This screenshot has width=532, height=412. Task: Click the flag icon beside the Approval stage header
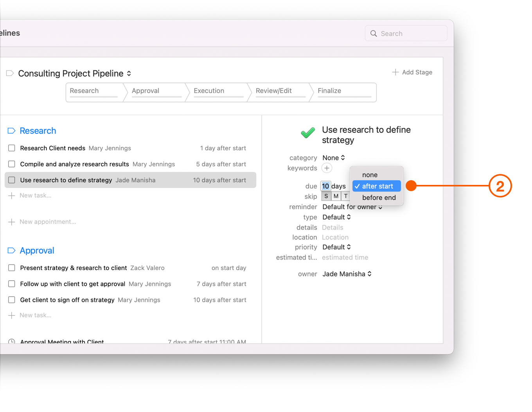(11, 250)
